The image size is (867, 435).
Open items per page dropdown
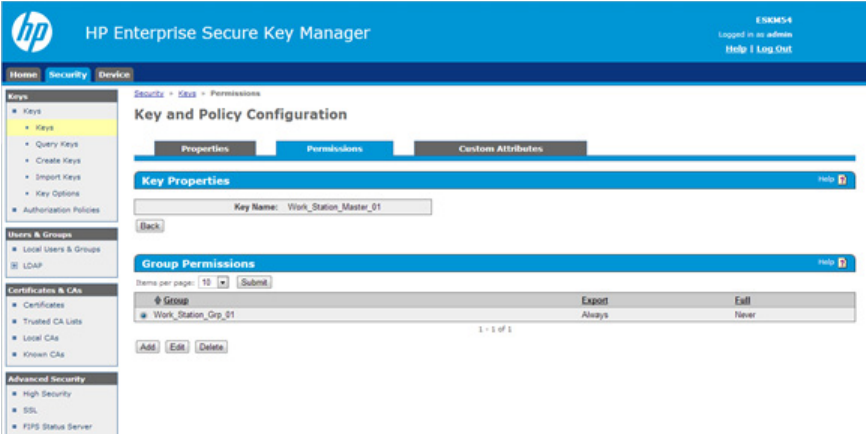click(x=213, y=282)
